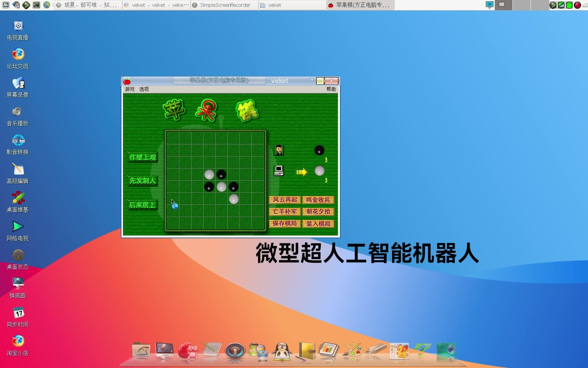Screen dimensions: 588x368
Task: Click the 鸣金收兵 button
Action: pos(318,200)
